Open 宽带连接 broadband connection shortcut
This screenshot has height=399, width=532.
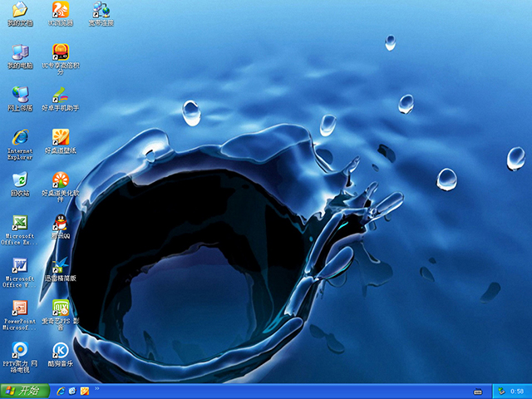[x=101, y=11]
